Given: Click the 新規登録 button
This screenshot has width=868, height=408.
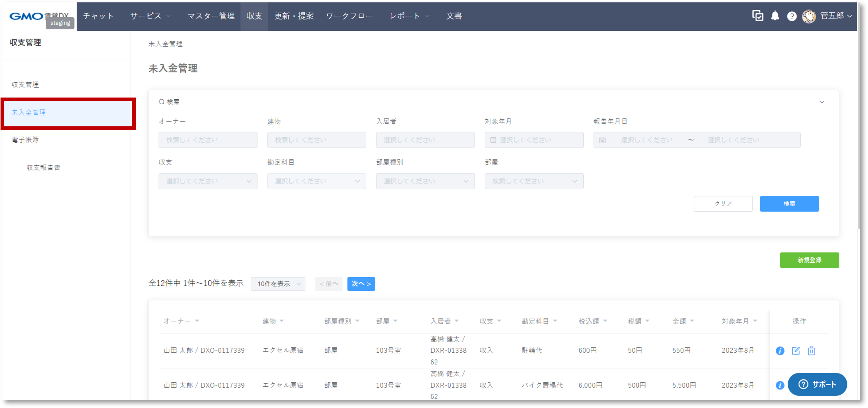Looking at the screenshot, I should [810, 260].
